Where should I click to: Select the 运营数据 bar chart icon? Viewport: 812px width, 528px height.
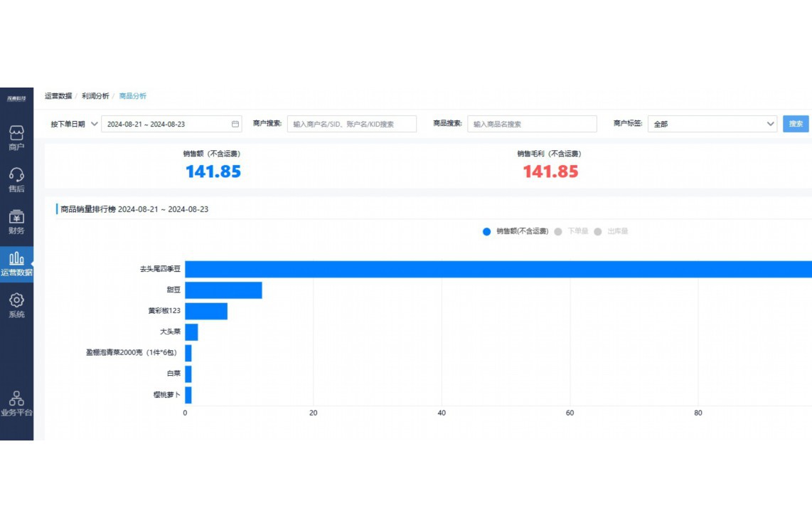(x=16, y=259)
